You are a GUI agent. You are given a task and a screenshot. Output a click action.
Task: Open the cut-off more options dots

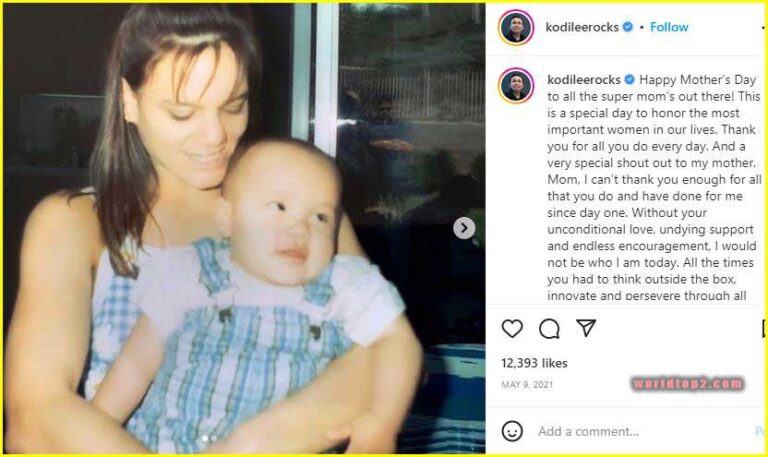tap(764, 27)
